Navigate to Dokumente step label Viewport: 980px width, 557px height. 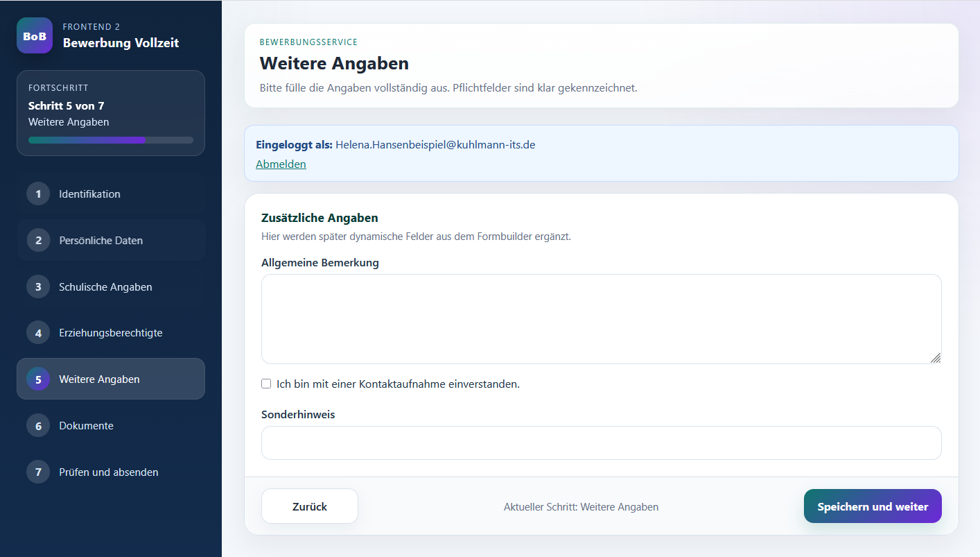coord(86,426)
